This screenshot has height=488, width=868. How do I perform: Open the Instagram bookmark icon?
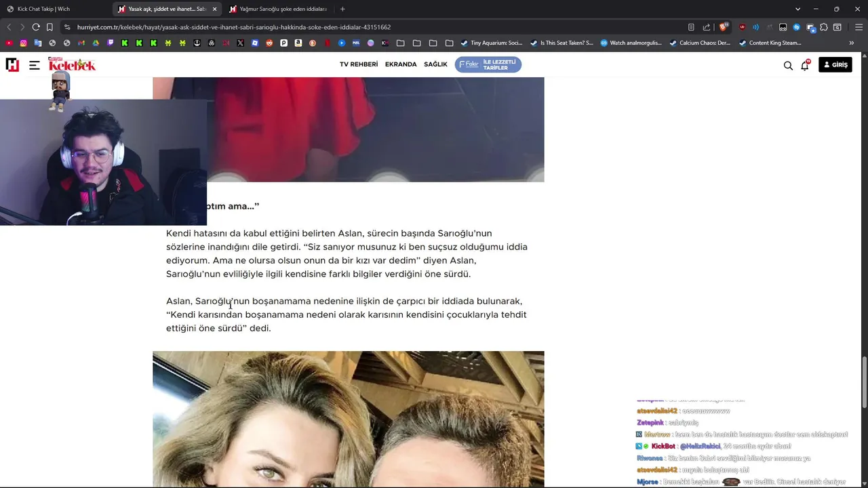click(x=23, y=43)
